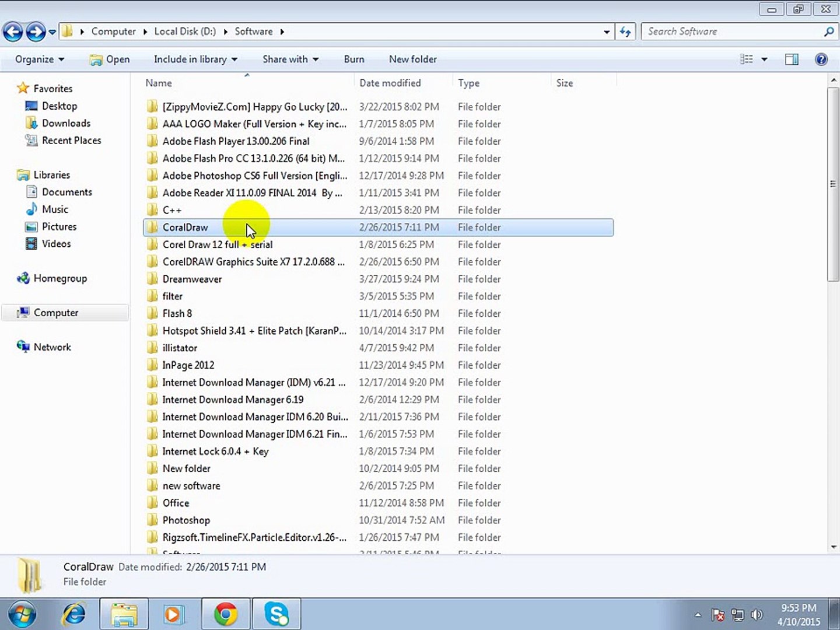Click the Change your view icon
The height and width of the screenshot is (630, 840).
coord(746,59)
